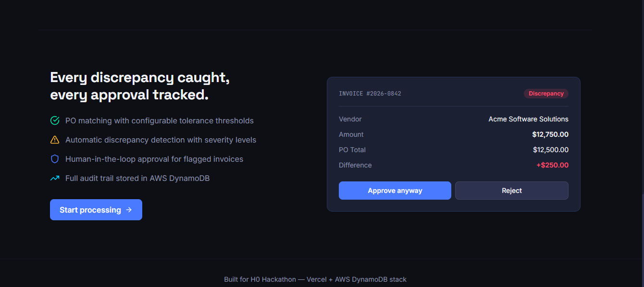This screenshot has width=644, height=287.
Task: Click the red Discrepancy badge
Action: (546, 94)
